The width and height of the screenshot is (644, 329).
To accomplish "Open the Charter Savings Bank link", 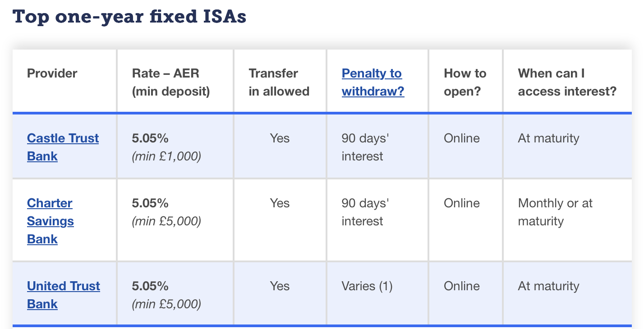I will [x=50, y=221].
